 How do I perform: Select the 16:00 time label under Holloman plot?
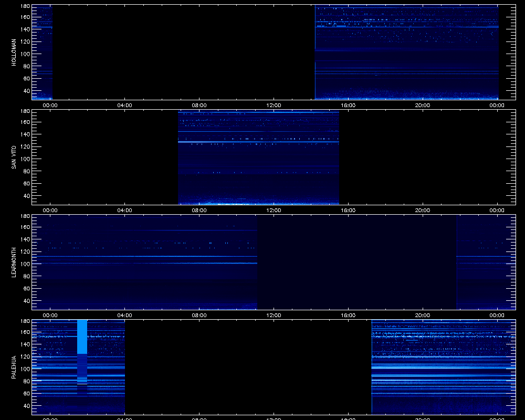click(348, 105)
